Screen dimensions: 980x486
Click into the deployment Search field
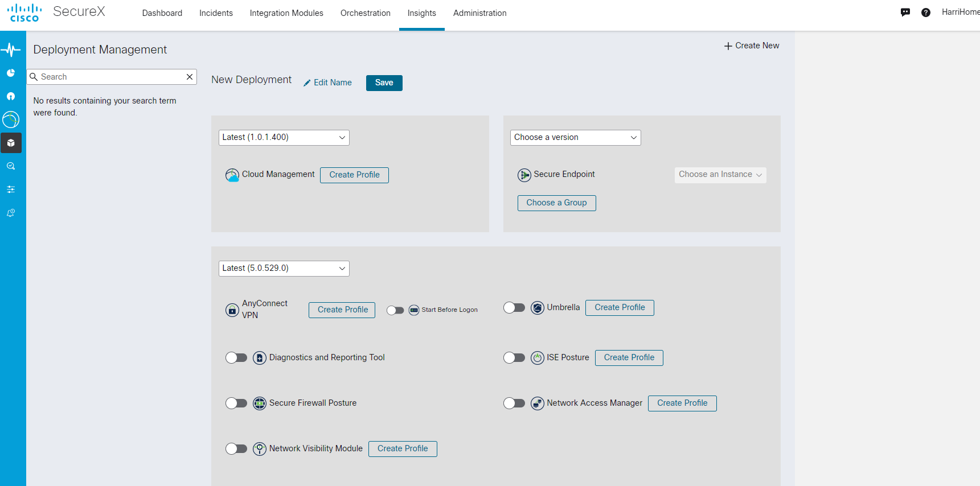[112, 77]
